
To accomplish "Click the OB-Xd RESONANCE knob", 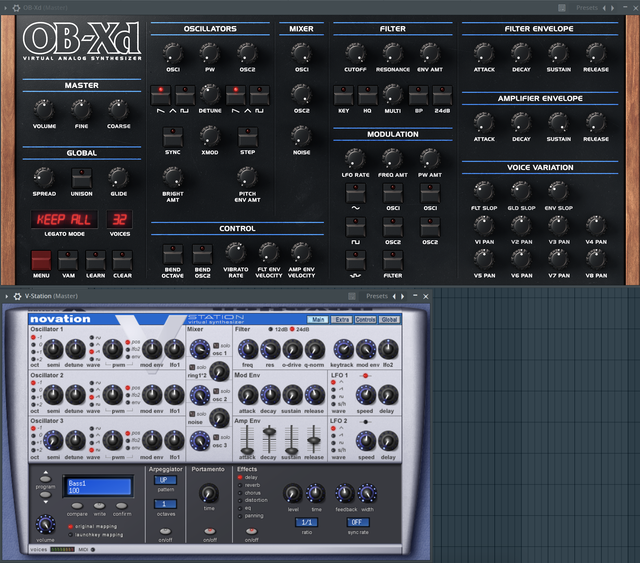I will [393, 53].
